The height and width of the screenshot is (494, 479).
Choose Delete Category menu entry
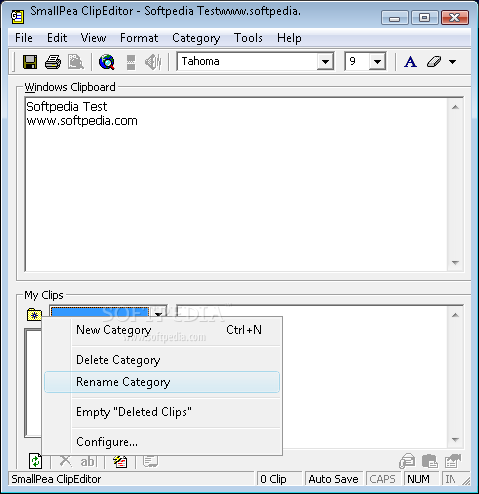(162, 360)
